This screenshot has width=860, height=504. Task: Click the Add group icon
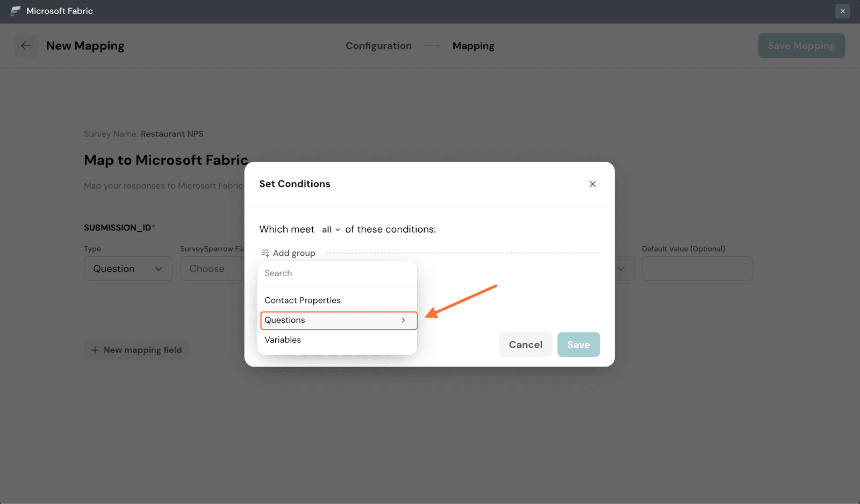tap(265, 253)
